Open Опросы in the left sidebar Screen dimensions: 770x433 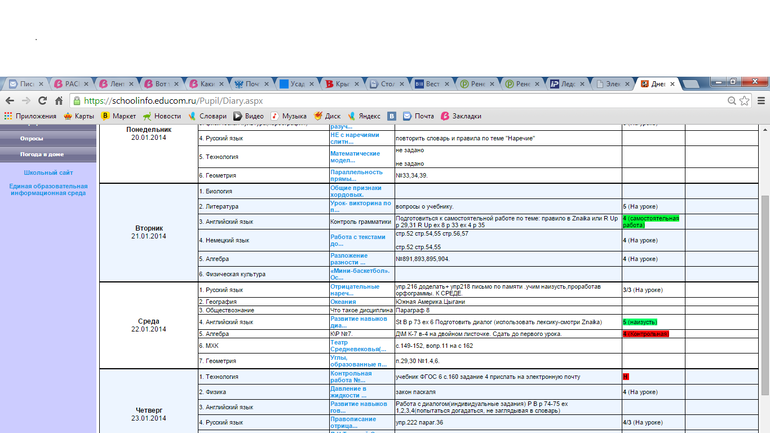48,139
